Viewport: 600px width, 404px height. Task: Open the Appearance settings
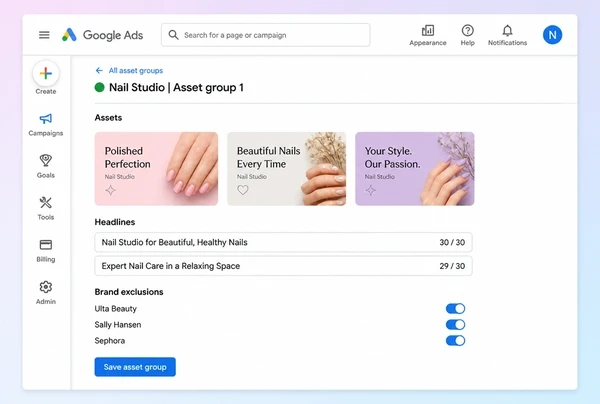(x=428, y=35)
